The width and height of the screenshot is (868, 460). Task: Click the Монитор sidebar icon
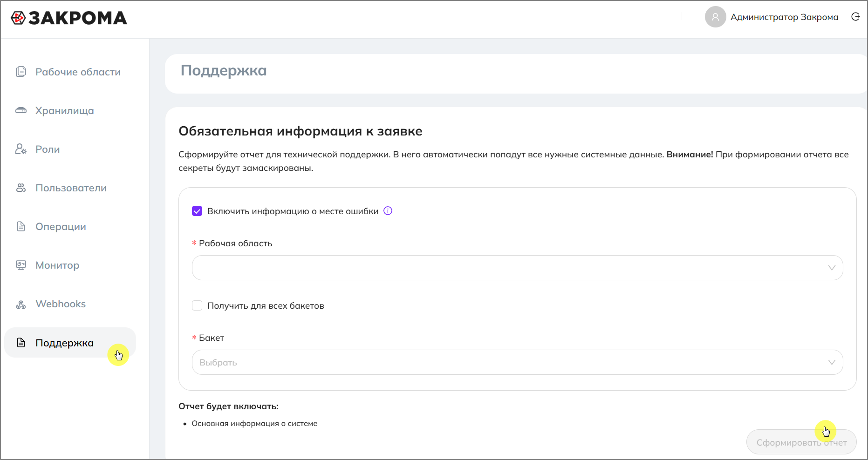point(21,265)
